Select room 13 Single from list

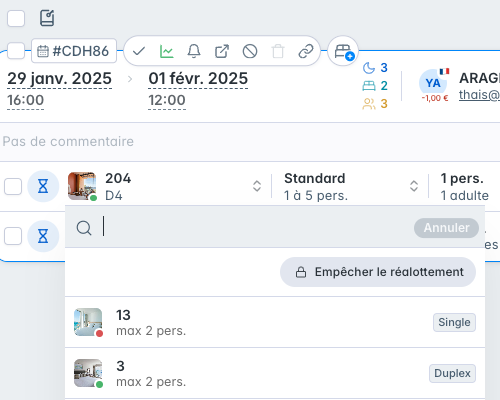click(x=275, y=322)
